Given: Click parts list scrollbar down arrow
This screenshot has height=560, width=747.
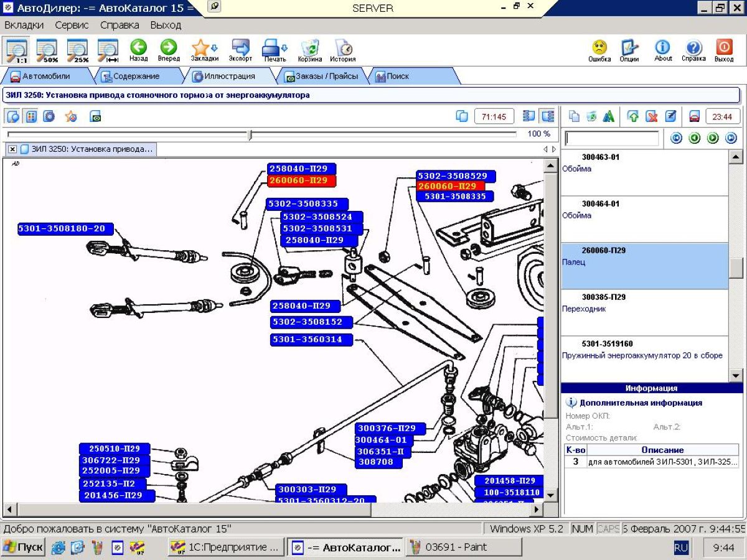Looking at the screenshot, I should [736, 376].
